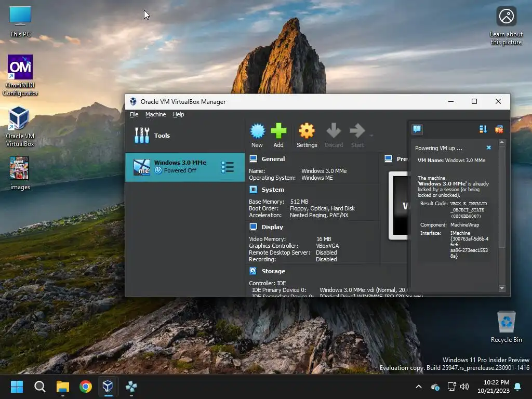This screenshot has height=399, width=532.
Task: Click the System chip icon
Action: tap(253, 189)
